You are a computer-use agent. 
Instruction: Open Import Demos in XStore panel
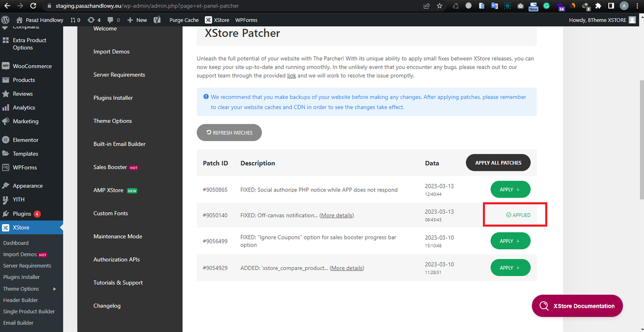[x=111, y=52]
